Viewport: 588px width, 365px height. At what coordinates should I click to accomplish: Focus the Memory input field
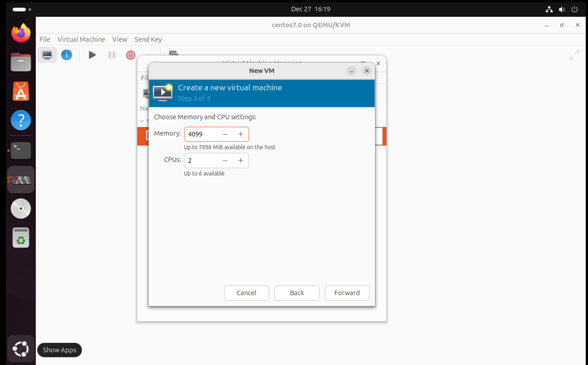coord(201,134)
